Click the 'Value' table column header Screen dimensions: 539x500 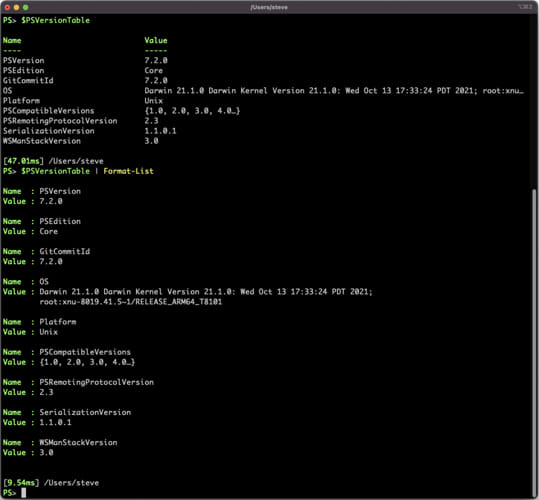[156, 41]
